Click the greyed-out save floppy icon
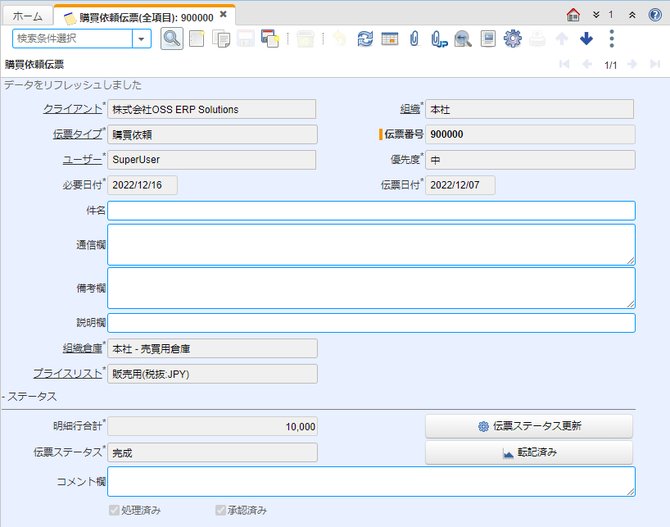The height and width of the screenshot is (527, 670). [x=246, y=39]
